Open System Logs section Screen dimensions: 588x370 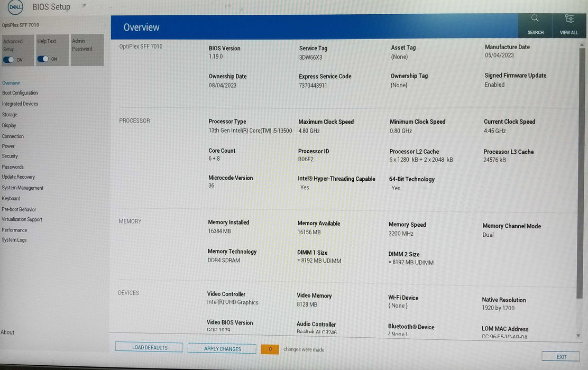click(x=14, y=239)
